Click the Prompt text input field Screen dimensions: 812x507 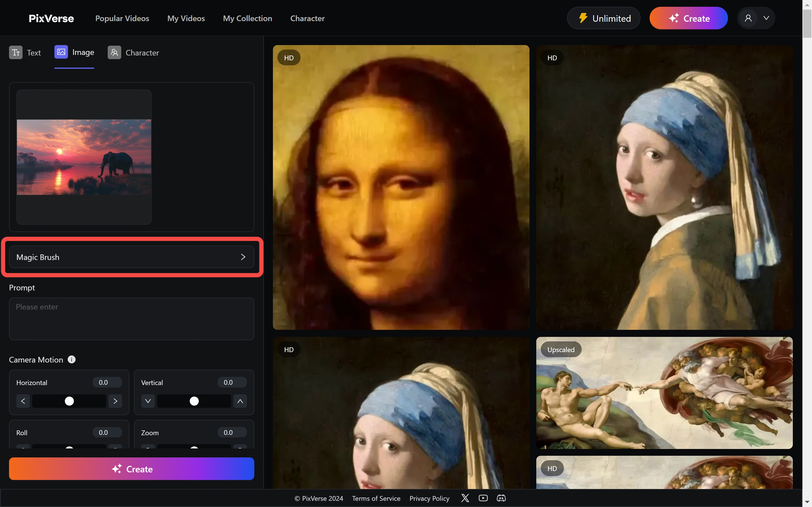(x=132, y=319)
